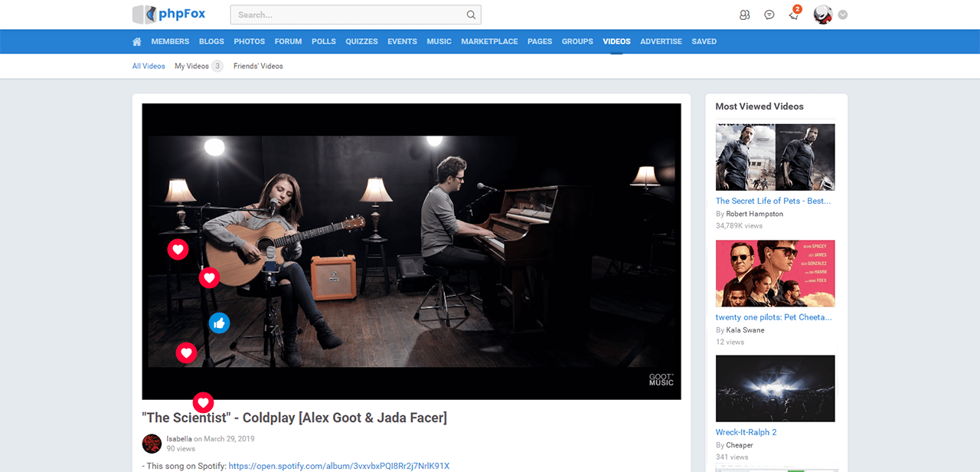Open the twenty one pilots video thumbnail

coord(775,273)
